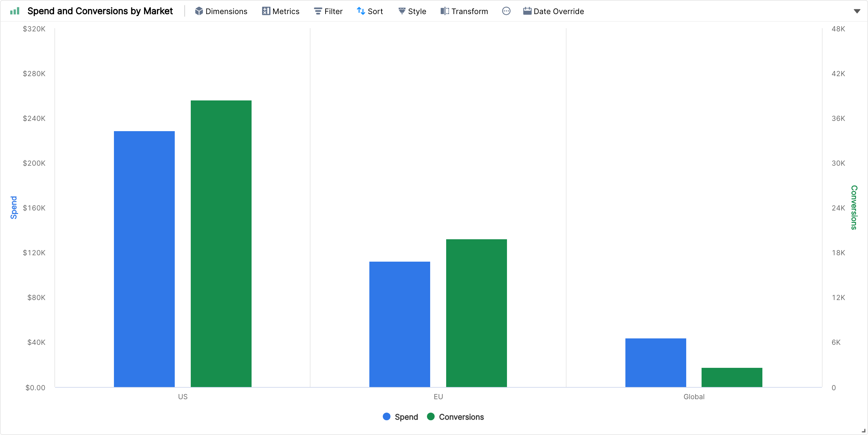Open the more options ellipsis icon
The height and width of the screenshot is (435, 868).
click(x=506, y=11)
